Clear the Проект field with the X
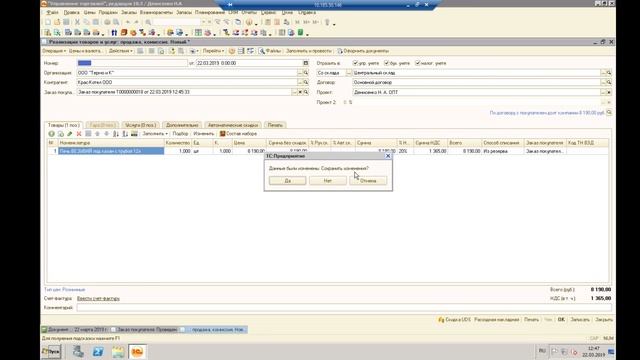640x360 pixels. tap(609, 92)
